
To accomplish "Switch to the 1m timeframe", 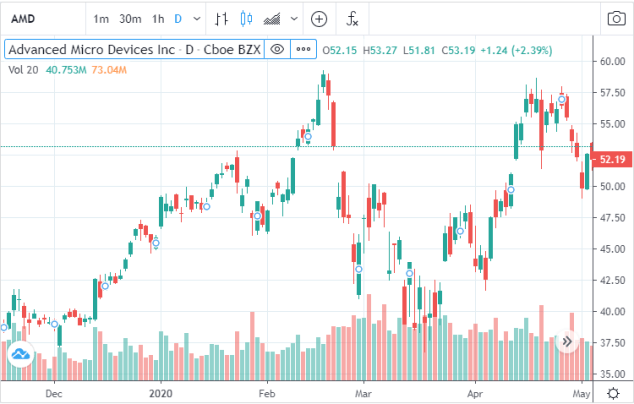I will pos(101,19).
